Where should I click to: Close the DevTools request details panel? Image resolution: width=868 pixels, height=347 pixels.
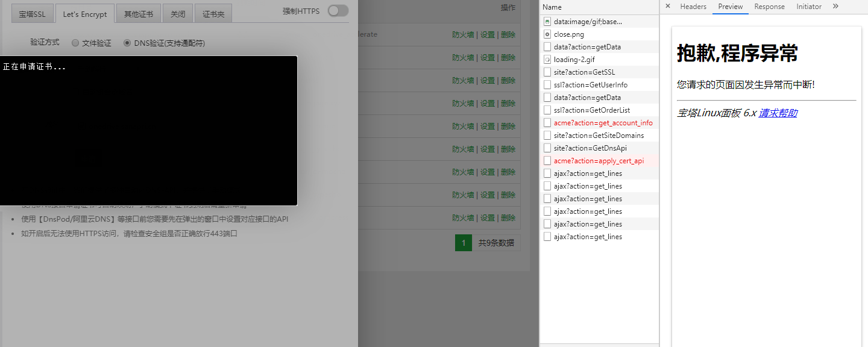point(667,7)
